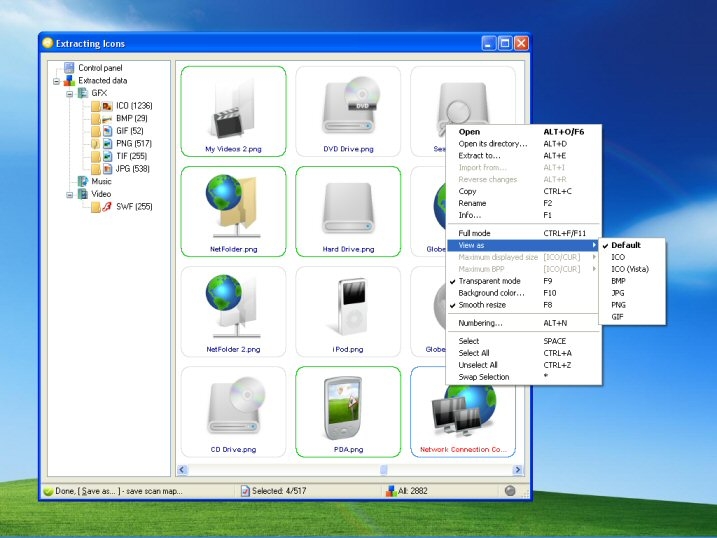This screenshot has height=538, width=717.
Task: Disable the Smooth resize option
Action: [x=482, y=305]
